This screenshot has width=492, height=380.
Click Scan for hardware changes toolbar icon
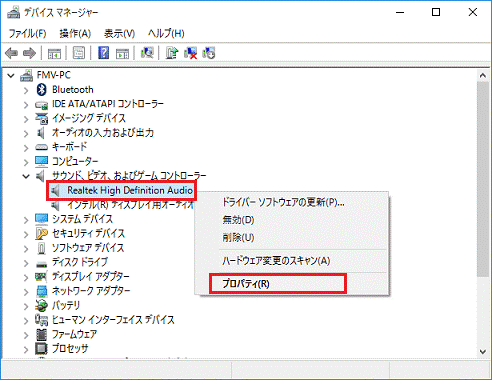147,53
